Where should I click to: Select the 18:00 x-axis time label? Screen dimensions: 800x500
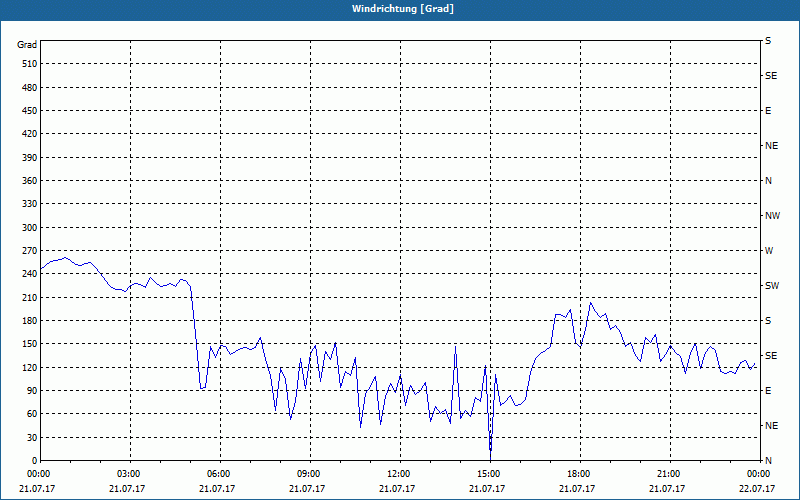(580, 474)
